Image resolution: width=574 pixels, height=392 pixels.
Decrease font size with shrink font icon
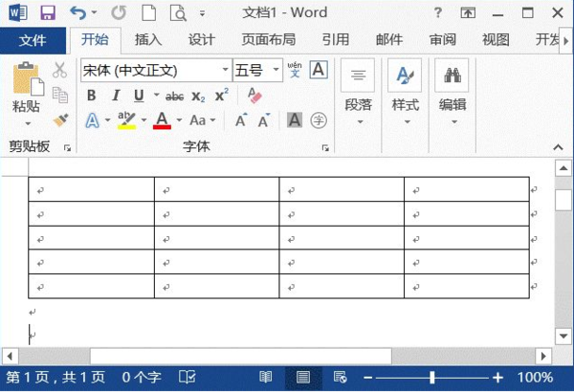pos(264,120)
